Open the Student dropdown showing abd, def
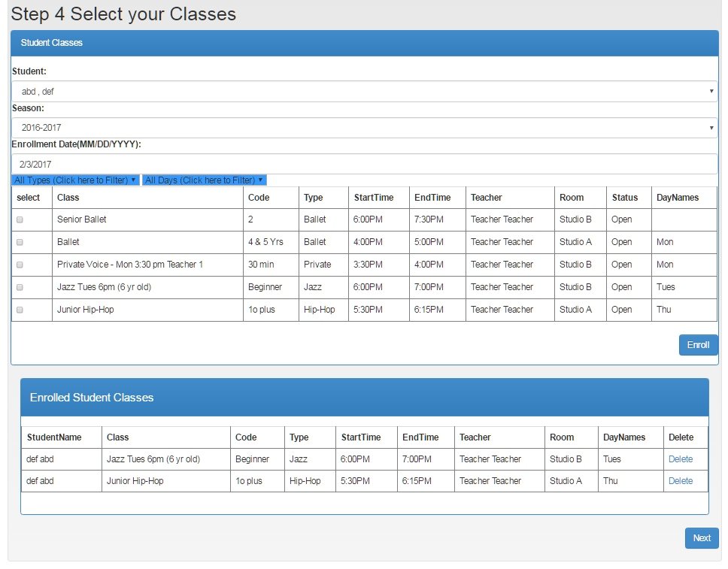 point(365,92)
